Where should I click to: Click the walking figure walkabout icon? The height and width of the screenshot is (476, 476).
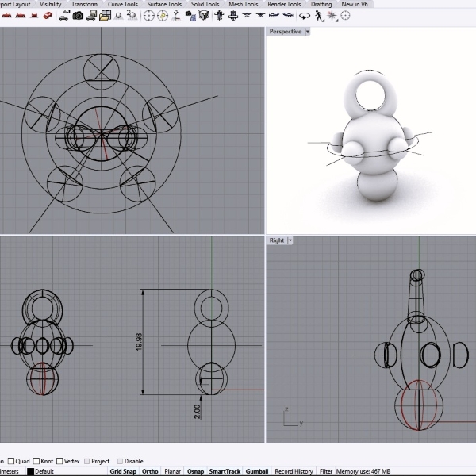318,15
